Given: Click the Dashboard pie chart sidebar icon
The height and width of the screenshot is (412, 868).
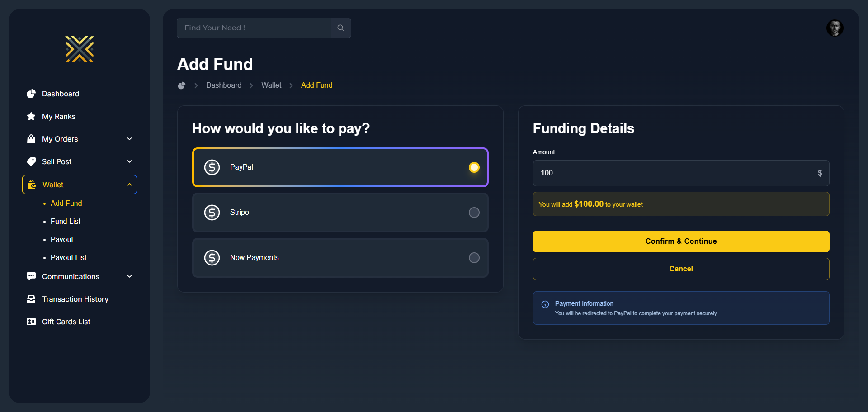Looking at the screenshot, I should tap(31, 94).
